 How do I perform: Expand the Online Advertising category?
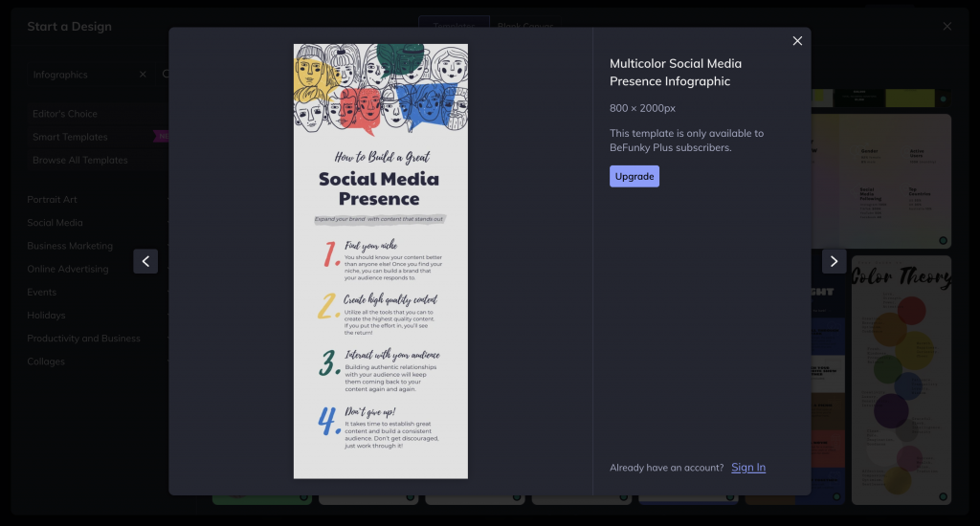(x=68, y=269)
